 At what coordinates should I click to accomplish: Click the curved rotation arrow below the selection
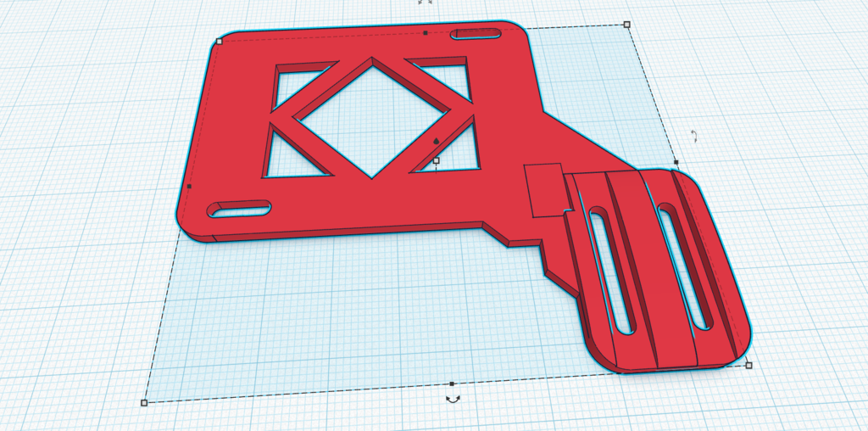tap(453, 399)
